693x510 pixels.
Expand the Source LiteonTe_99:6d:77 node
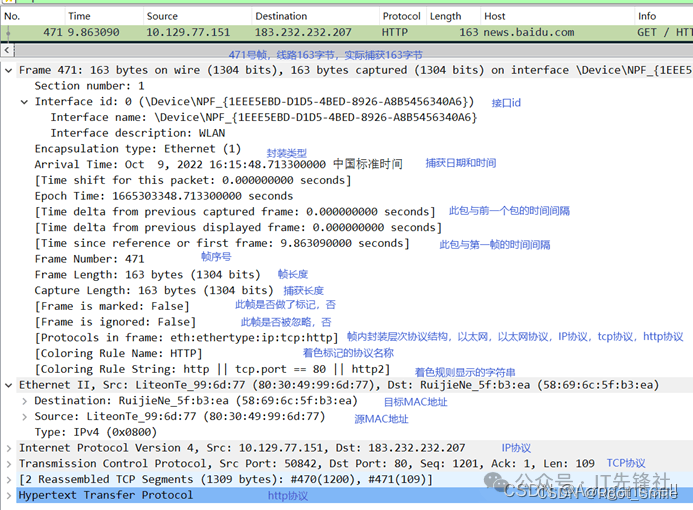click(x=25, y=416)
